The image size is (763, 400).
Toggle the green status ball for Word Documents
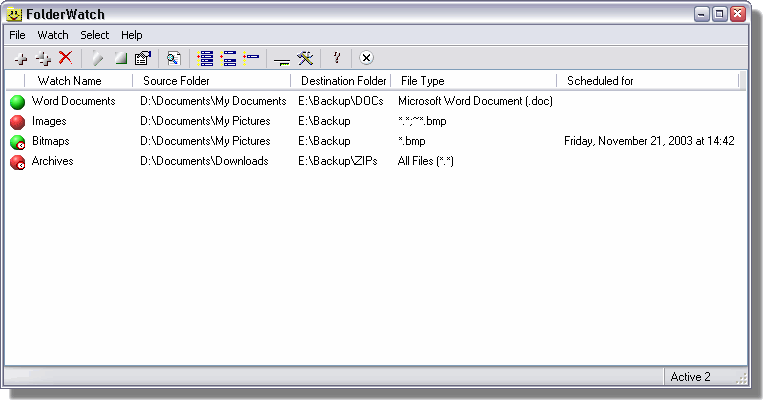point(18,102)
